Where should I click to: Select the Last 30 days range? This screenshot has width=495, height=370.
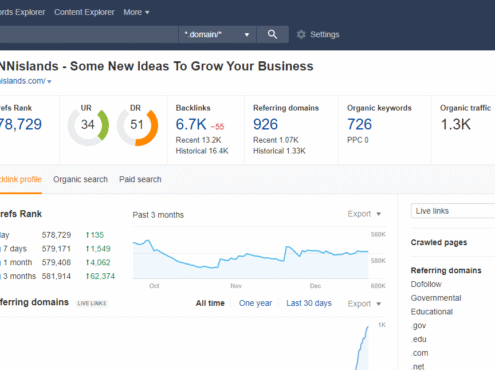point(309,303)
